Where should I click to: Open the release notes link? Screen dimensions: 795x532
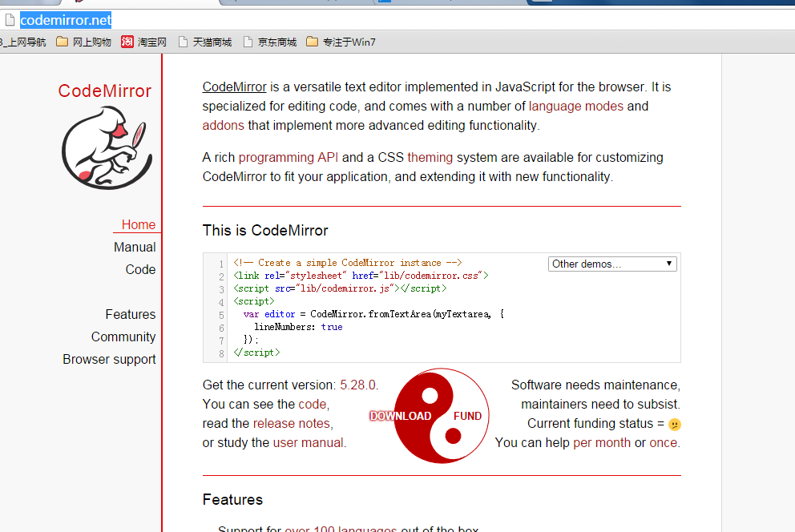coord(292,424)
